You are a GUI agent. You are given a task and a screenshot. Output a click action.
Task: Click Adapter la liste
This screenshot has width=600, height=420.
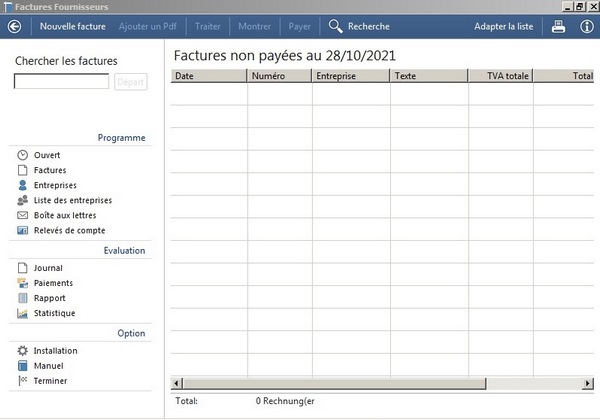[504, 26]
